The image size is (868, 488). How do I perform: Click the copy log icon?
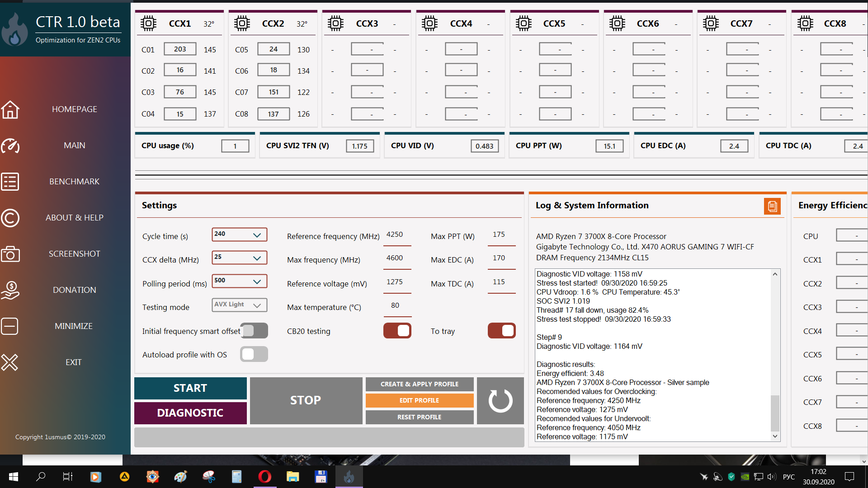(x=772, y=206)
